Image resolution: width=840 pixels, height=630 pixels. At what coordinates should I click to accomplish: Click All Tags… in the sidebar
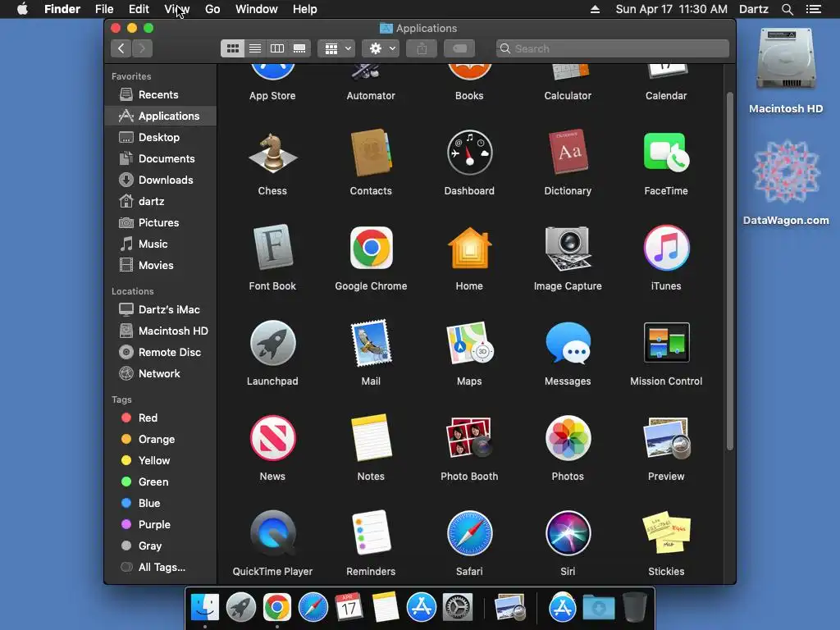point(161,568)
